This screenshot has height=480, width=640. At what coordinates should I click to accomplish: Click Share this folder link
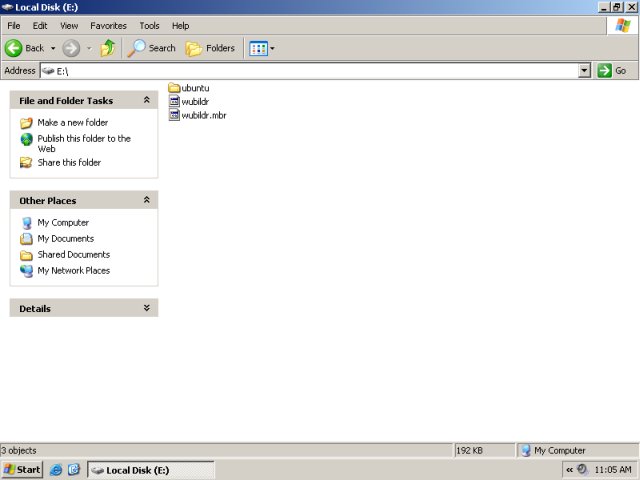pos(69,162)
